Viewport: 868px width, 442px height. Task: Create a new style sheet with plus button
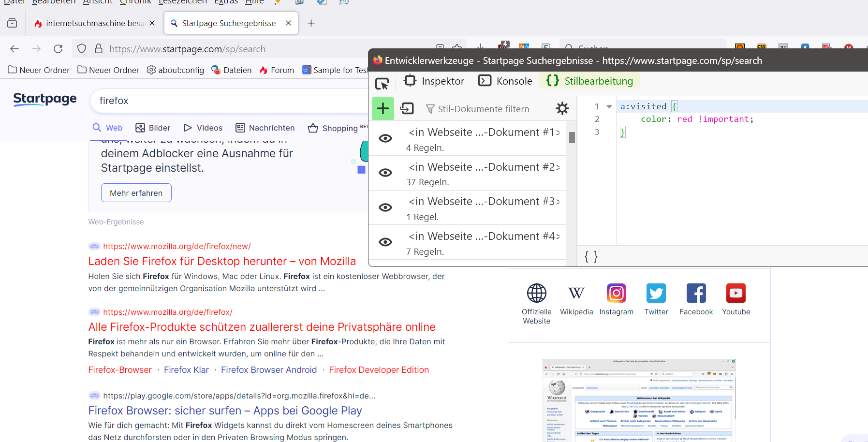pos(383,108)
